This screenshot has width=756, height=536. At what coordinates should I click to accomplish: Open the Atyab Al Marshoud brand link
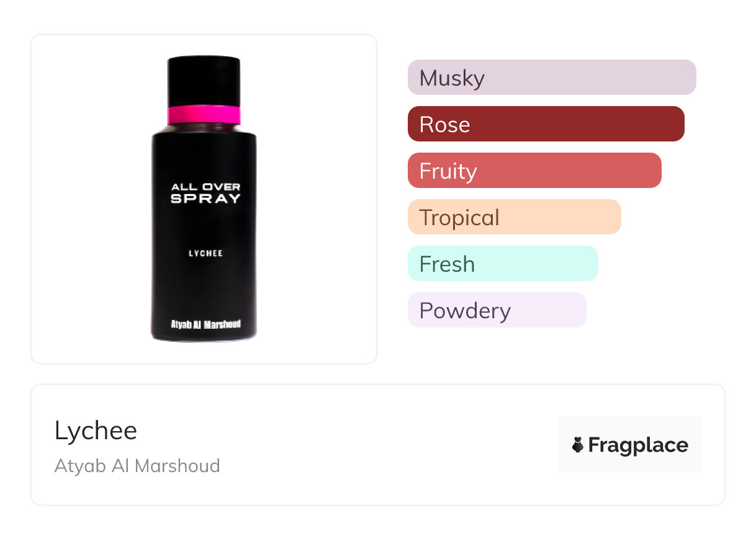[x=137, y=466]
